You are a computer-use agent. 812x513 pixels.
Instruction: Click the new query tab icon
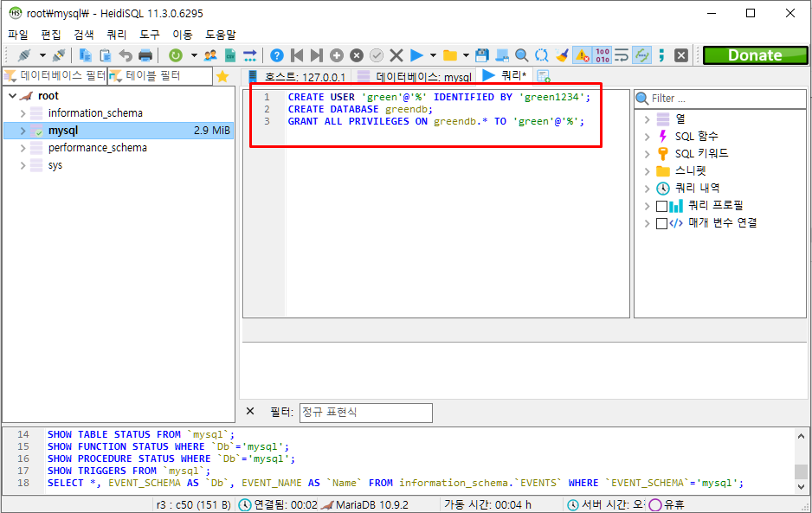click(x=544, y=77)
